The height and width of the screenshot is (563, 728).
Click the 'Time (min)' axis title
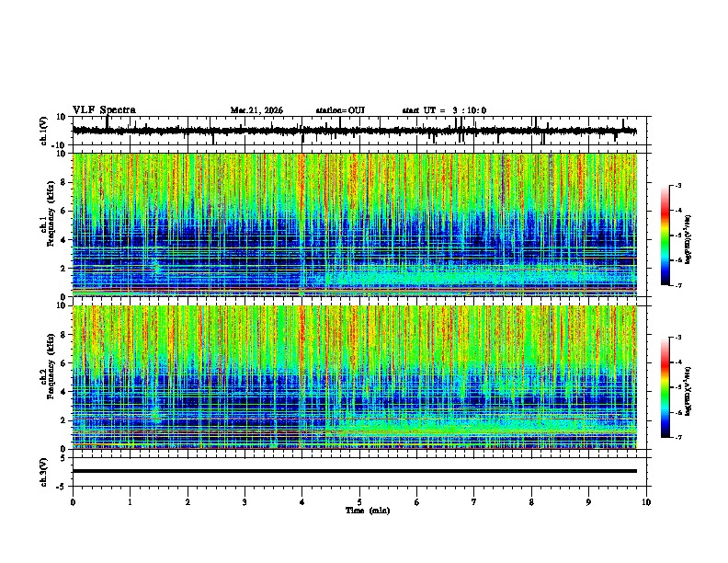(368, 511)
